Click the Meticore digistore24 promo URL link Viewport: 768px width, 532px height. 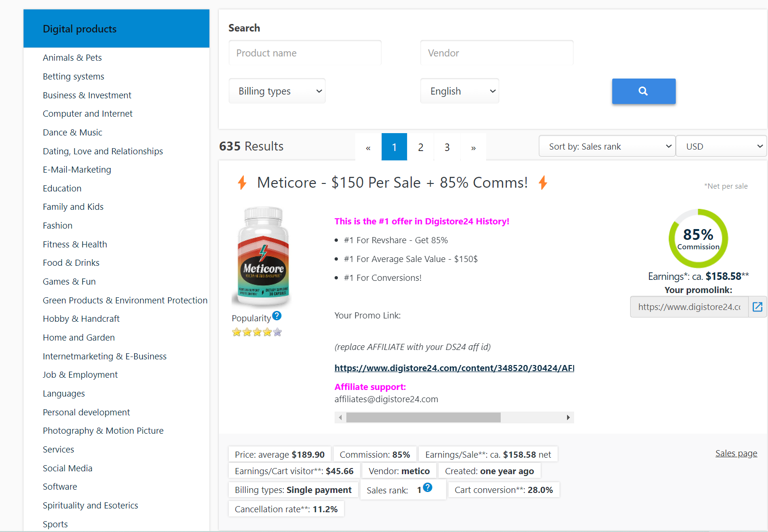[x=454, y=368]
